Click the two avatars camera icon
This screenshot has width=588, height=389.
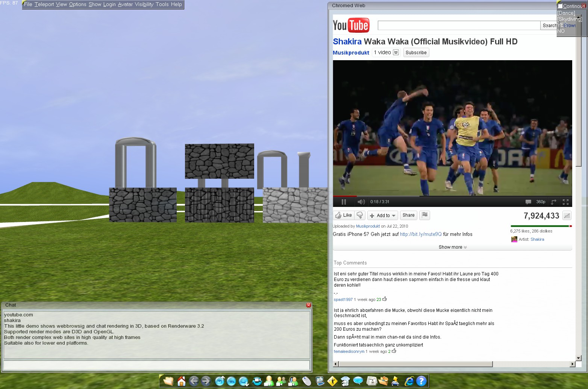(x=281, y=381)
